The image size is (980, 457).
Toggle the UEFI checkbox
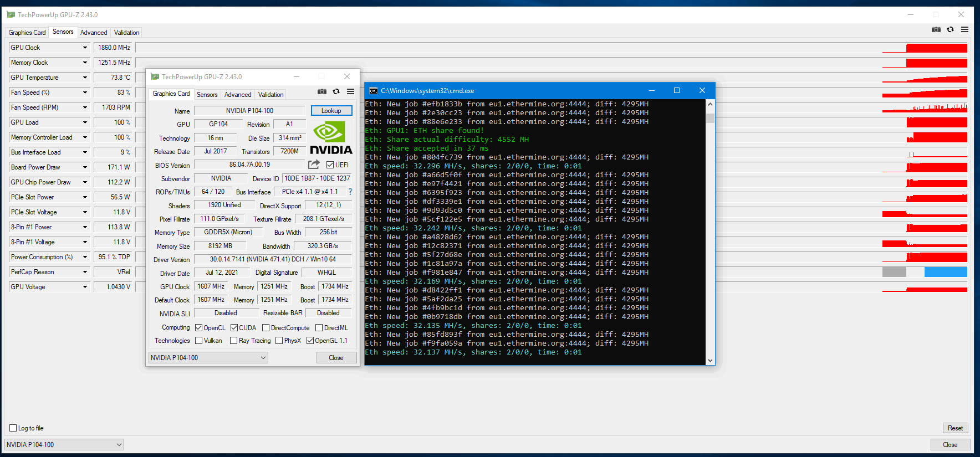[330, 165]
